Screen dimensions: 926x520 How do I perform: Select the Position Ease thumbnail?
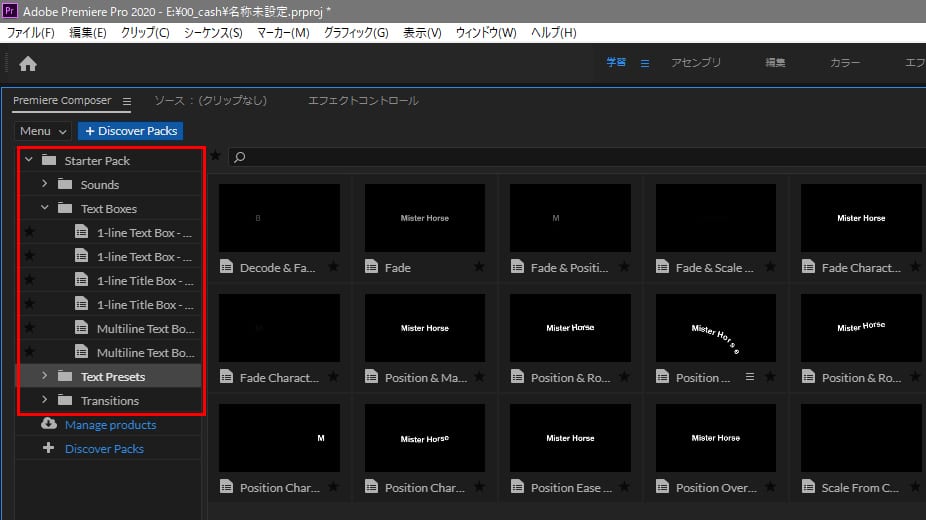pyautogui.click(x=570, y=438)
